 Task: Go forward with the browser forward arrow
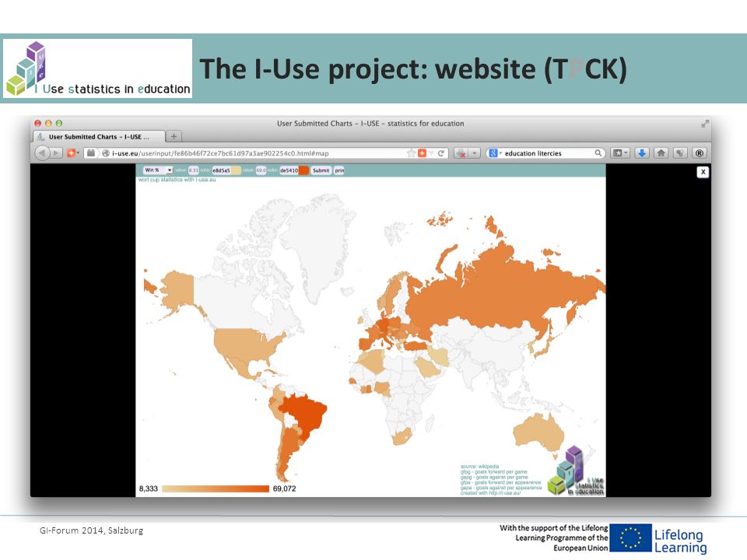56,153
